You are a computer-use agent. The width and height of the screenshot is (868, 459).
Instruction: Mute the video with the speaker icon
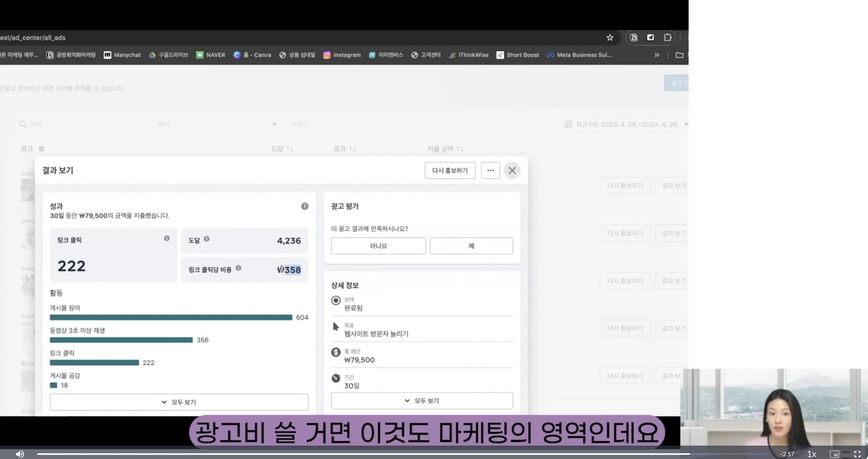20,454
